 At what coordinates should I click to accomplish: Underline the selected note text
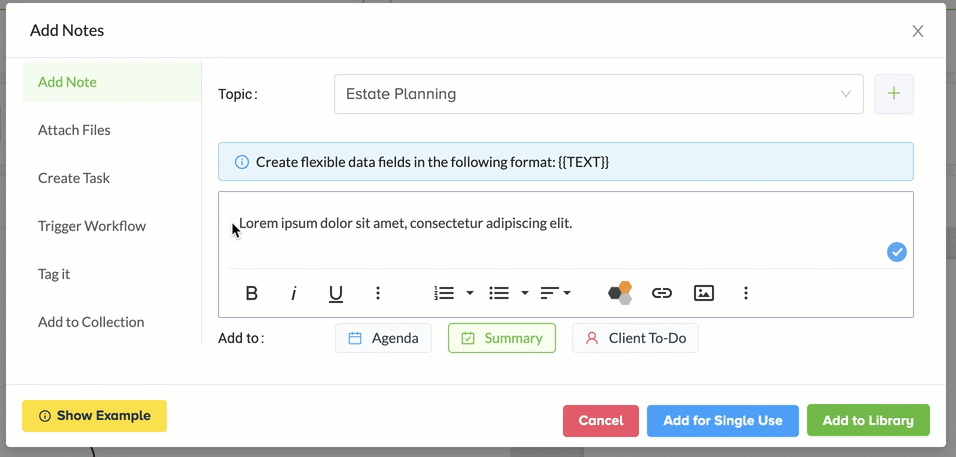tap(335, 294)
